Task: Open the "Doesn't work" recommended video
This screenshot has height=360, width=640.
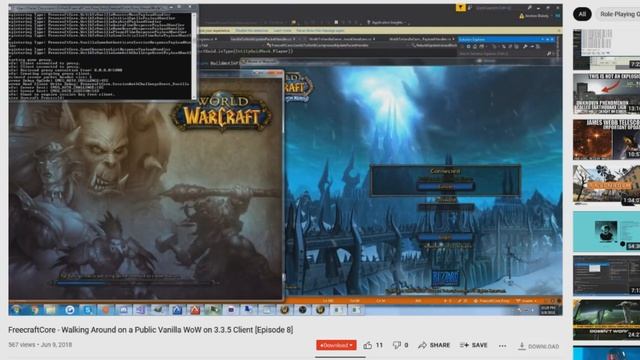Action: point(607,320)
